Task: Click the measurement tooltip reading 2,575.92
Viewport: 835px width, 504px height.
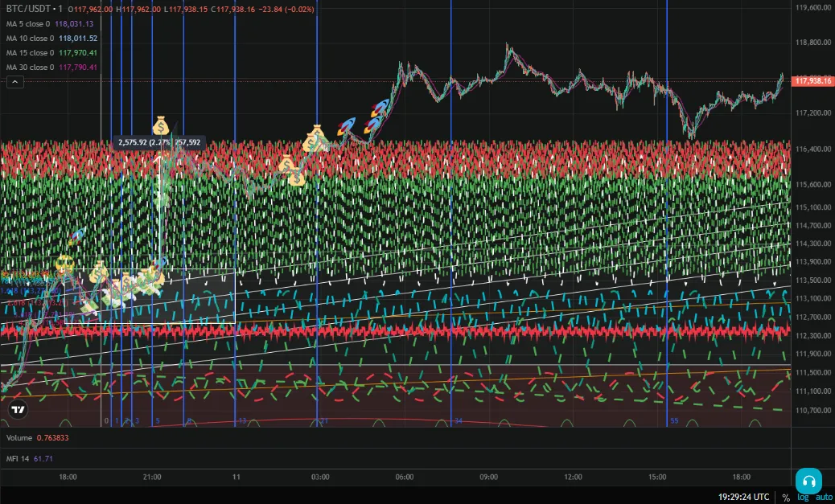Action: tap(158, 142)
